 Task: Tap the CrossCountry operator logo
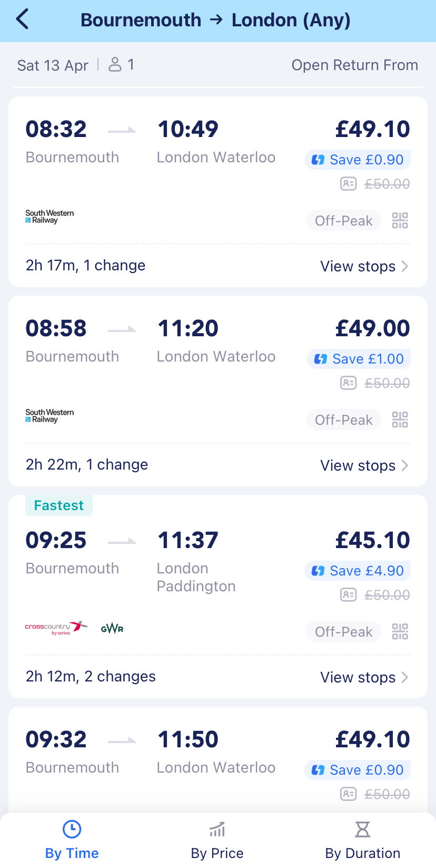pyautogui.click(x=56, y=628)
